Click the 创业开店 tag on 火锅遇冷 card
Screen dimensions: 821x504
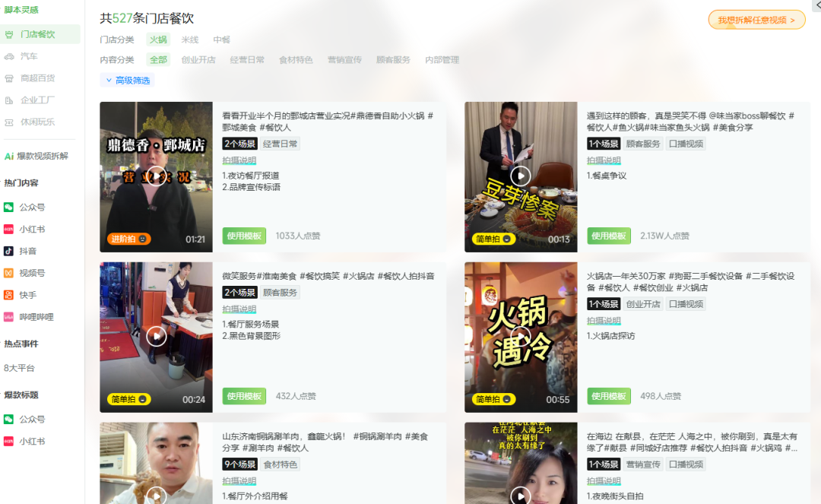click(x=643, y=304)
